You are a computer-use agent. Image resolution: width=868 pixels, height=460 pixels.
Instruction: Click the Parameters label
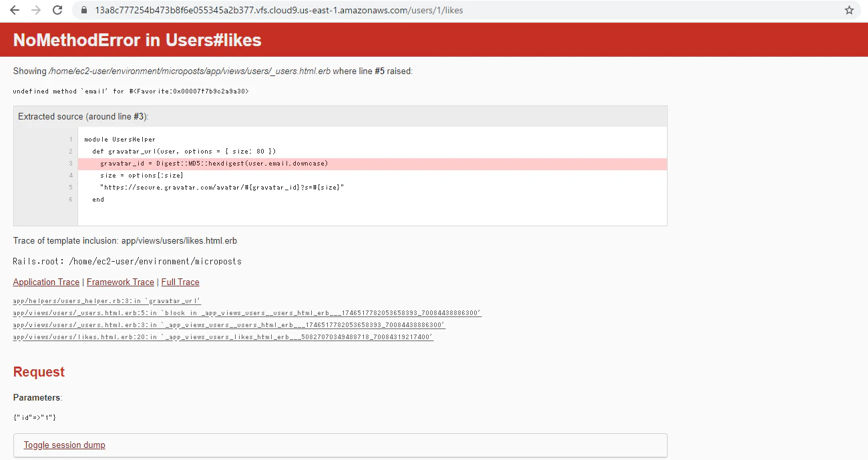click(x=37, y=397)
